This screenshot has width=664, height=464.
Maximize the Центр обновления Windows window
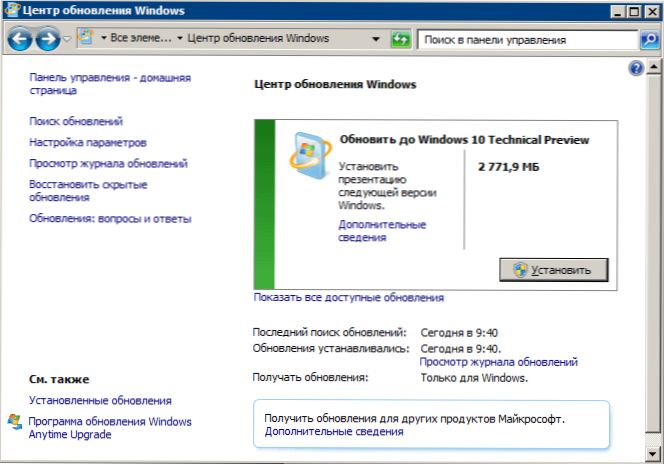(x=634, y=11)
